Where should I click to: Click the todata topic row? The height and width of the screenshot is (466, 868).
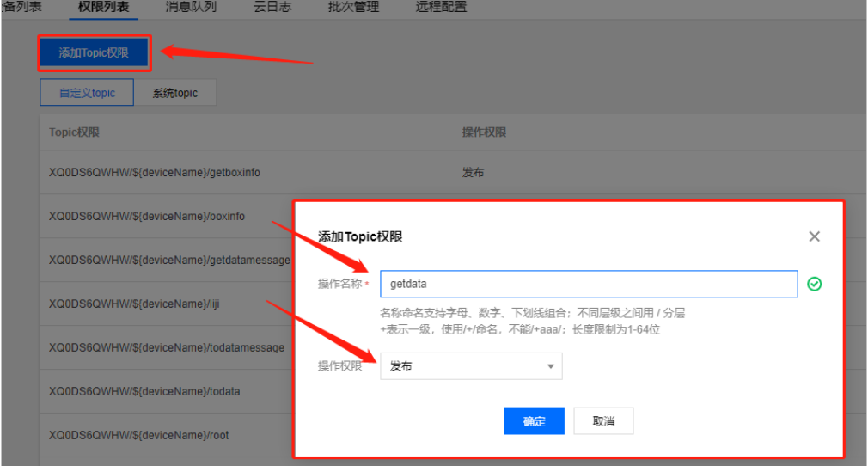point(144,391)
